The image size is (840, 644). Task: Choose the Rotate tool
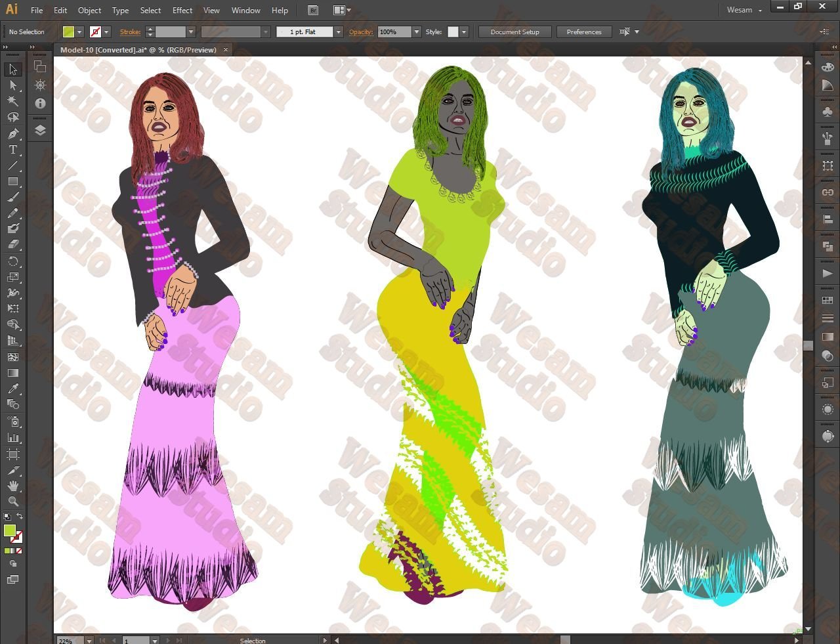(12, 261)
